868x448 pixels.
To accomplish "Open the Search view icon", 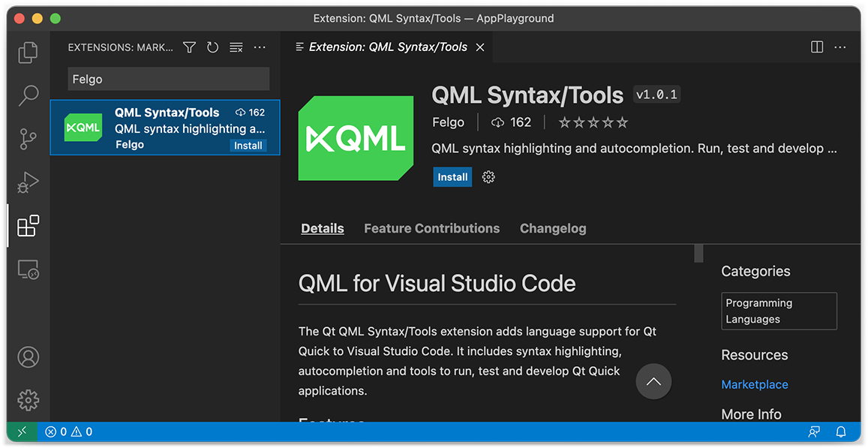I will click(x=28, y=95).
